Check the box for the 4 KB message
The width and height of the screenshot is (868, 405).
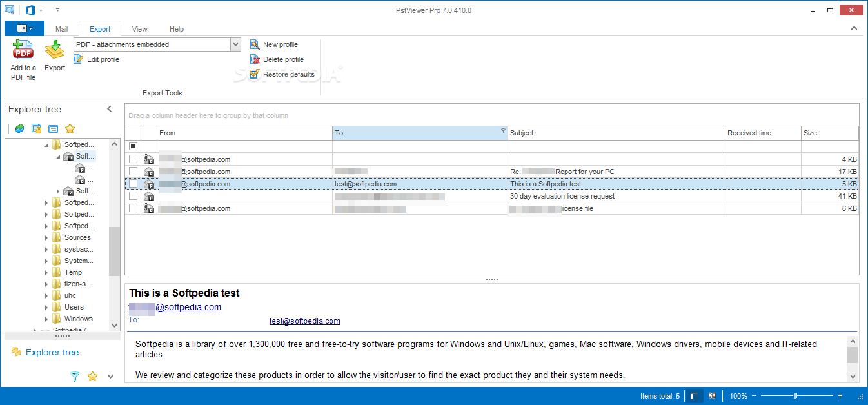click(x=133, y=159)
